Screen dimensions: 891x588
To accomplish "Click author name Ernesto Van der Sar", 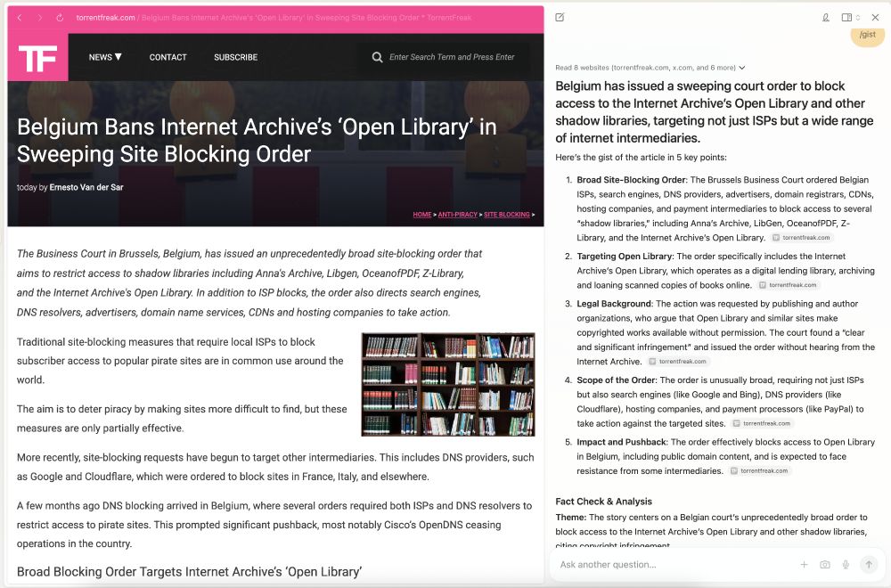I will [86, 187].
